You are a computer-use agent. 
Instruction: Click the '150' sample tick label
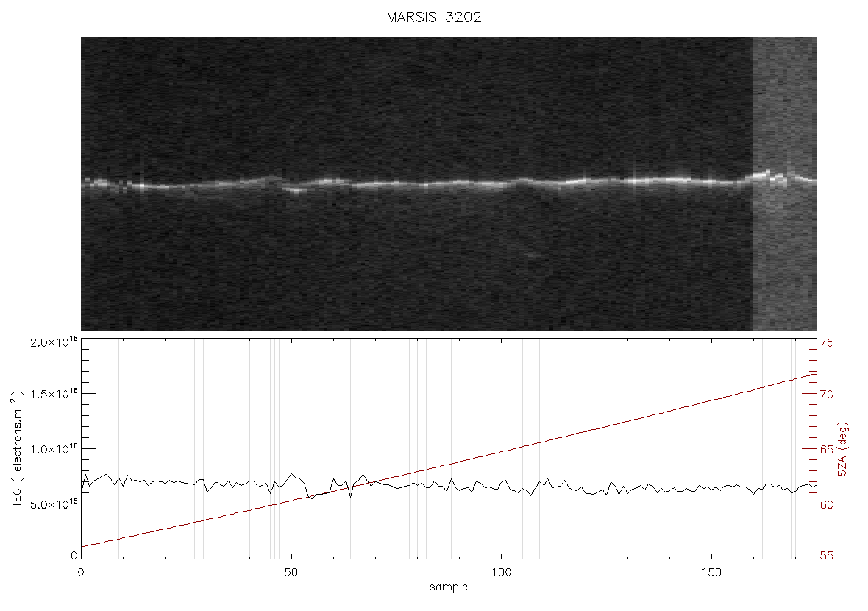[711, 573]
